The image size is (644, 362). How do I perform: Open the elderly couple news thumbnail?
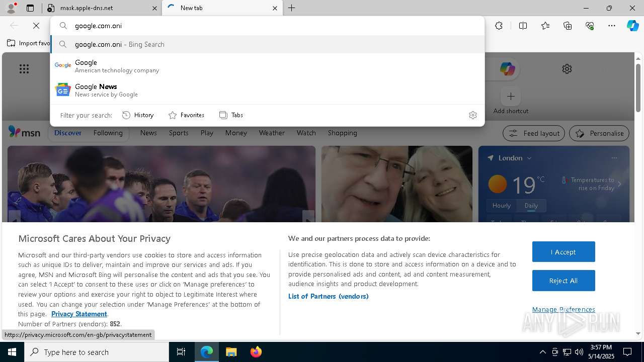[397, 184]
